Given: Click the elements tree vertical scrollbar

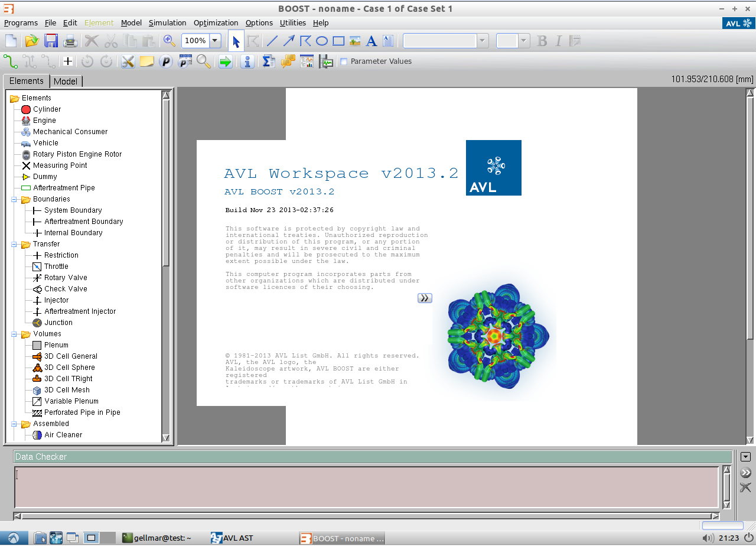Looking at the screenshot, I should [x=166, y=183].
